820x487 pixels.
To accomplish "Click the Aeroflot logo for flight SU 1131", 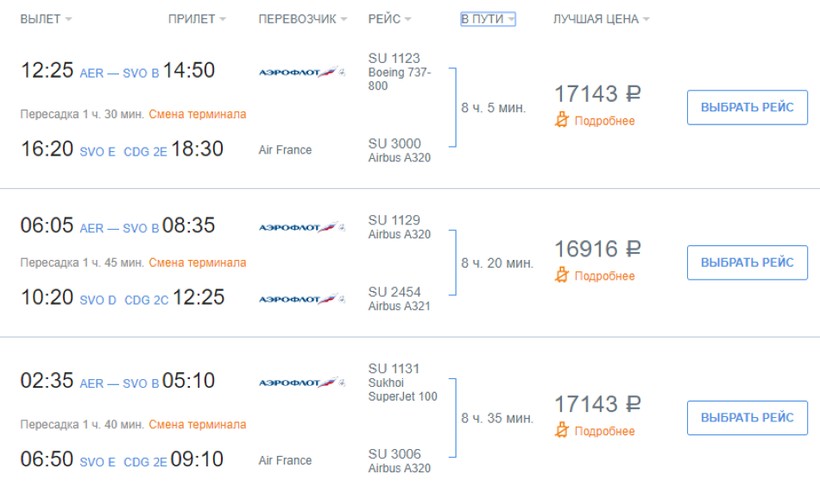I will click(301, 383).
